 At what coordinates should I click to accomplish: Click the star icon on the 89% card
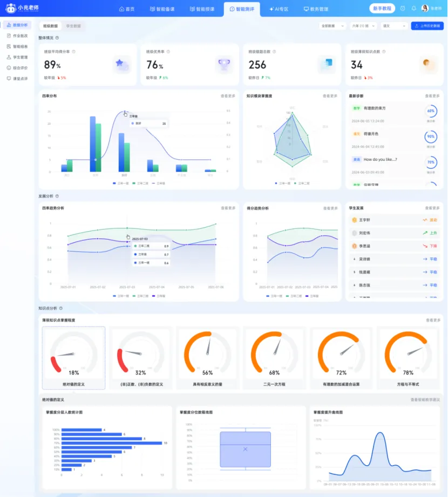click(121, 64)
